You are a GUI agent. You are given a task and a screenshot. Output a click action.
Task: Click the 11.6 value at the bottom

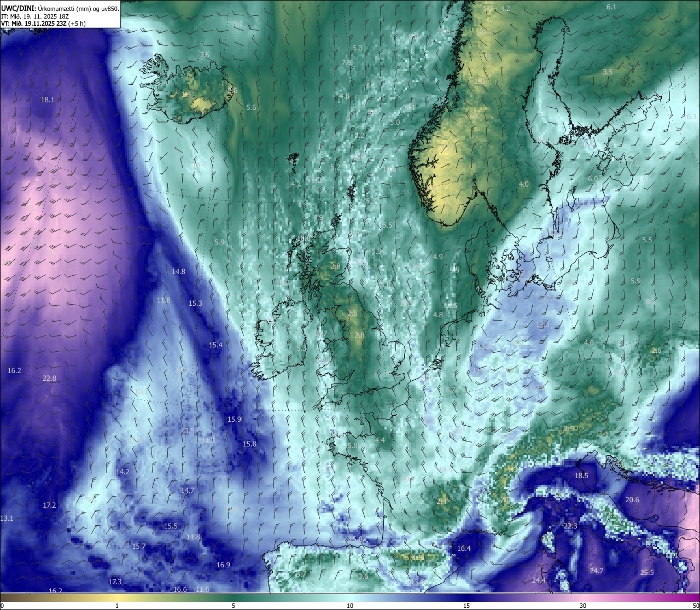tap(202, 589)
